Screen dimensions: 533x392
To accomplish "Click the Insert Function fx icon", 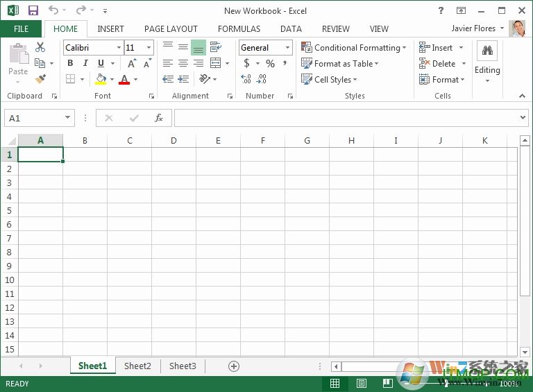I will (159, 118).
